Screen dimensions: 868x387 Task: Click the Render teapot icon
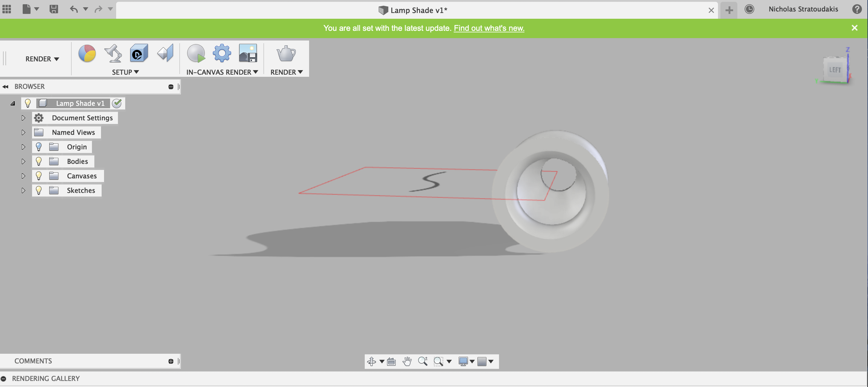(x=286, y=54)
